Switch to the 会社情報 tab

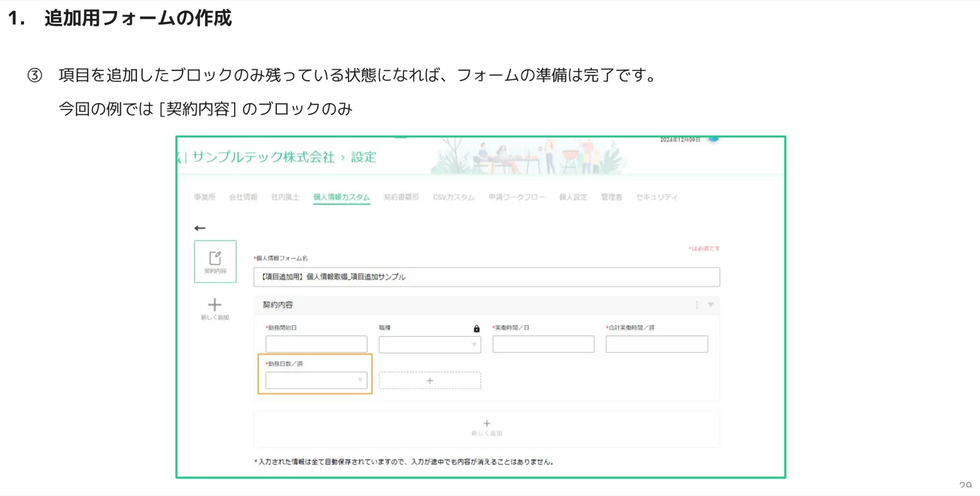pos(243,197)
